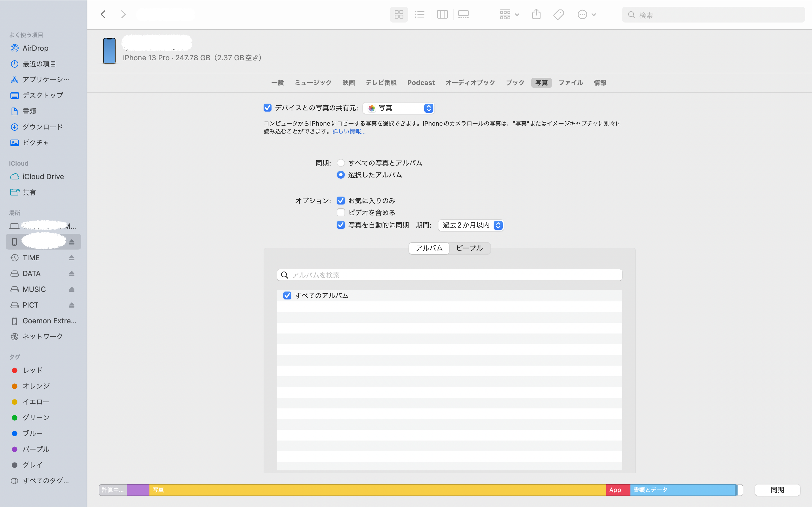
Task: Go back with the back arrow
Action: 103,14
